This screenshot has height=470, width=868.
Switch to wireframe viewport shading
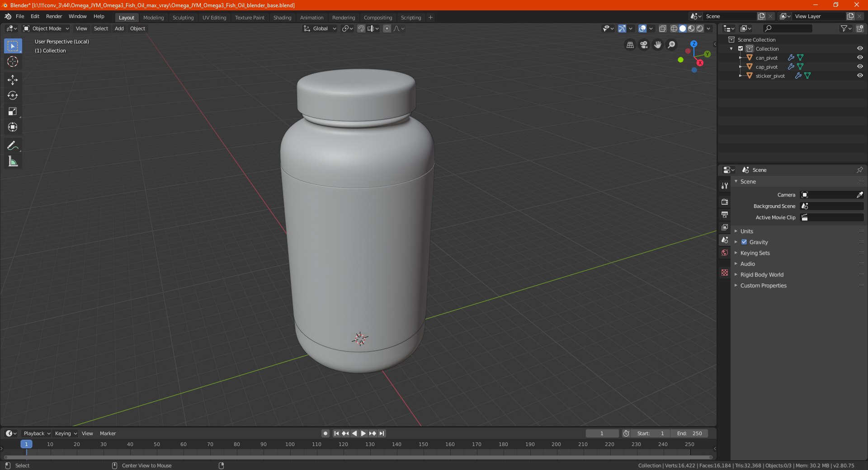pos(674,28)
